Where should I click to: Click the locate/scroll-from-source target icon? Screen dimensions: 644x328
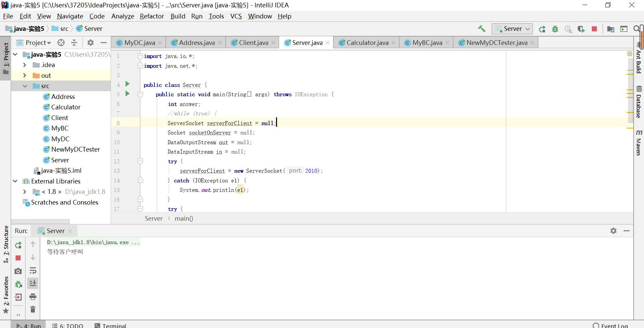pos(61,43)
